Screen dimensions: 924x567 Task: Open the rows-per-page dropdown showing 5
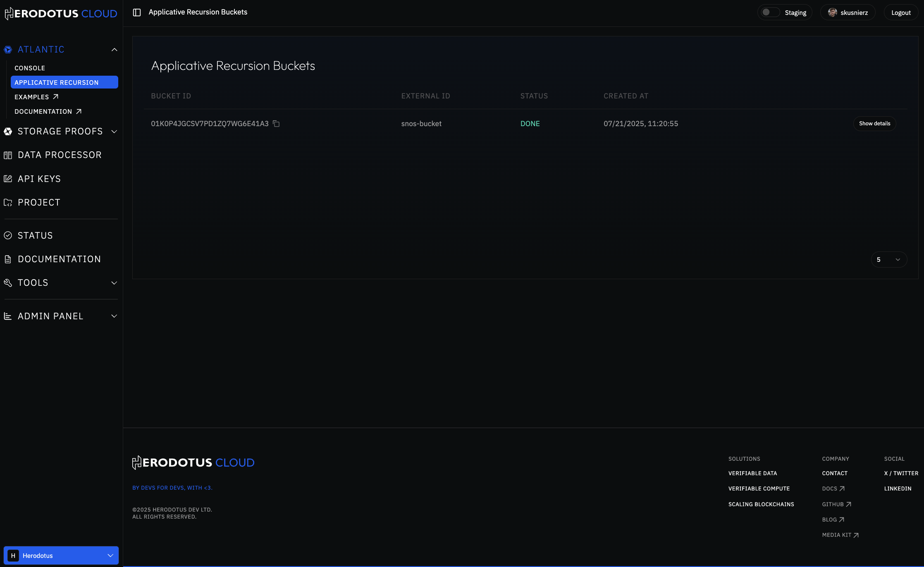pyautogui.click(x=888, y=260)
